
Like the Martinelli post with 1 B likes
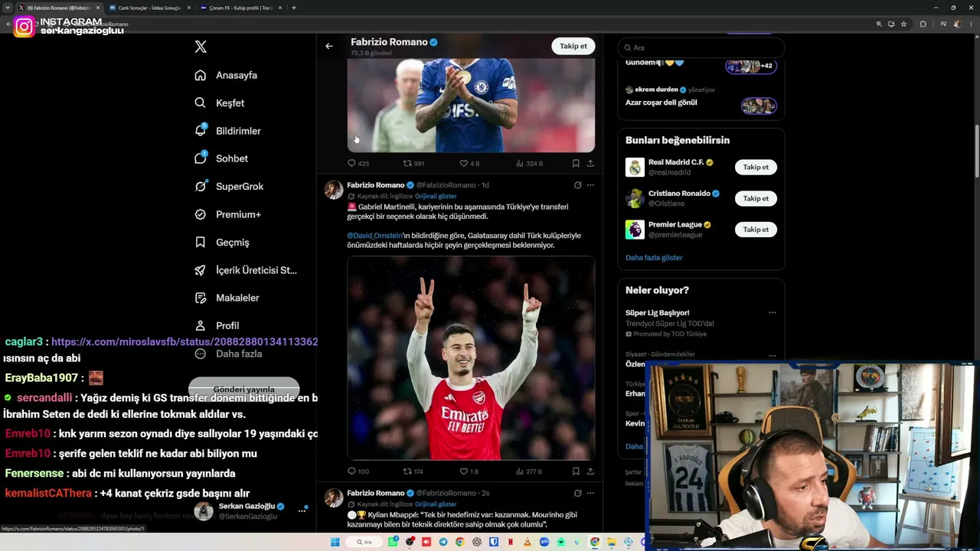pos(469,471)
